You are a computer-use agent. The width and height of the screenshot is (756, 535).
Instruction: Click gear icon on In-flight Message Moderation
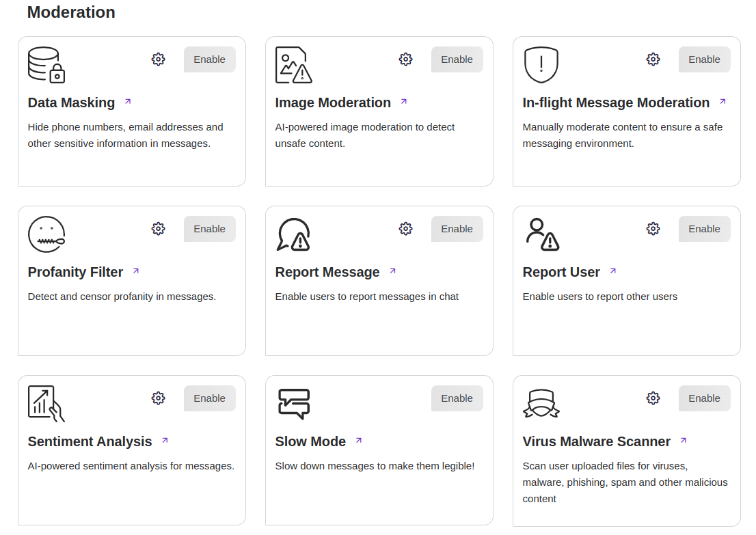coord(653,59)
